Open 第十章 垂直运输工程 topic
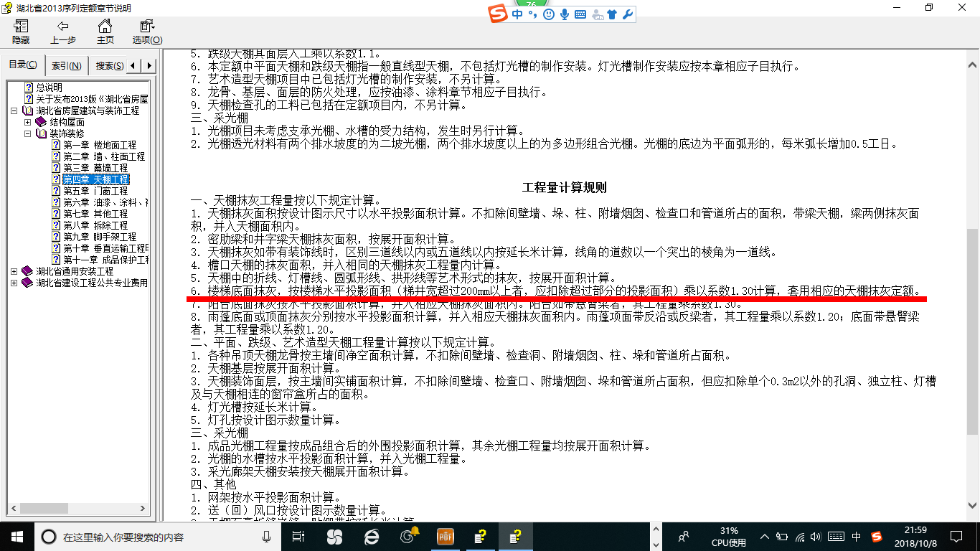Viewport: 980px width, 551px height. point(105,248)
